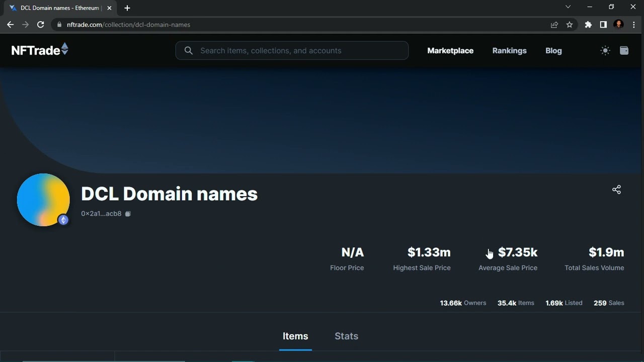Go back with browser back arrow

pos(10,25)
